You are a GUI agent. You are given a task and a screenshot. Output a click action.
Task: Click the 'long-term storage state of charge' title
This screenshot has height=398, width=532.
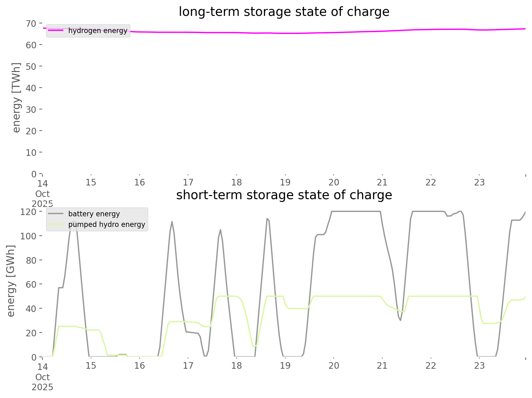click(284, 12)
